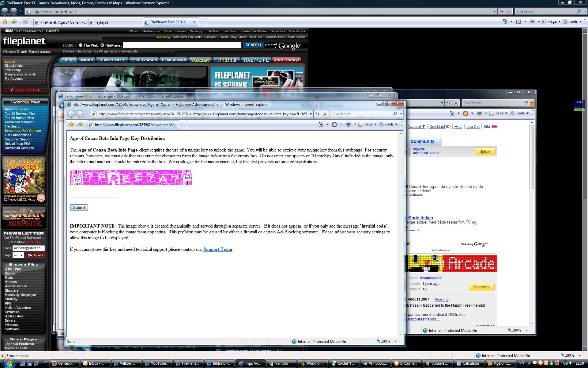
Task: Open Page menu dropdown in front popup toolbar
Action: 367,124
